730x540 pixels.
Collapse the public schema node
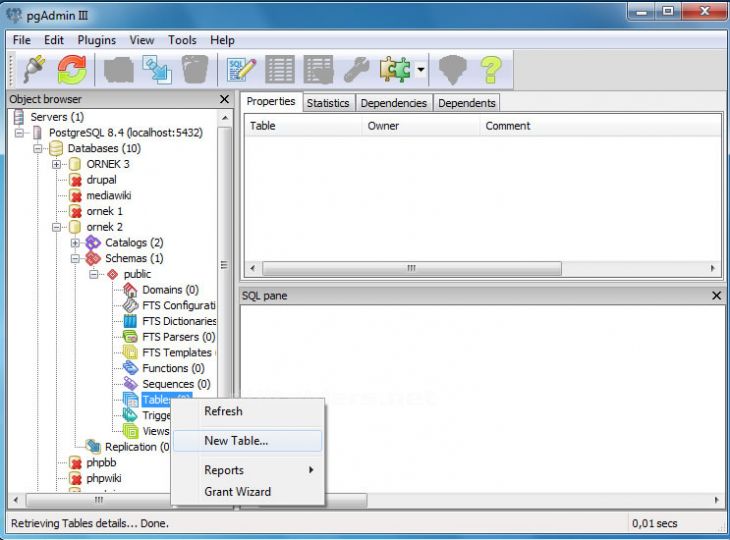(x=94, y=274)
